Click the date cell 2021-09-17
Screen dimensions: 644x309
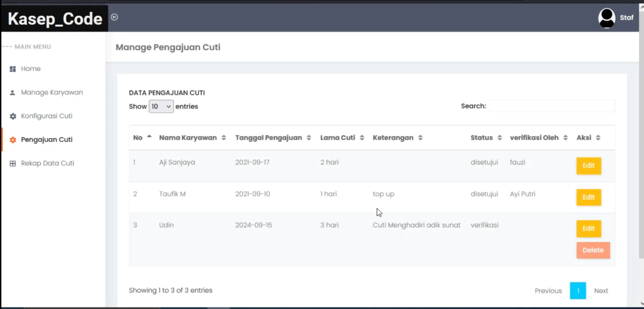pyautogui.click(x=252, y=162)
